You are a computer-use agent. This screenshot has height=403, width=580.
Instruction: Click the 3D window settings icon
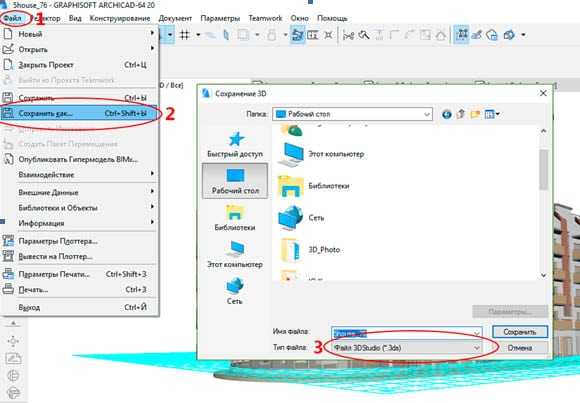click(492, 35)
